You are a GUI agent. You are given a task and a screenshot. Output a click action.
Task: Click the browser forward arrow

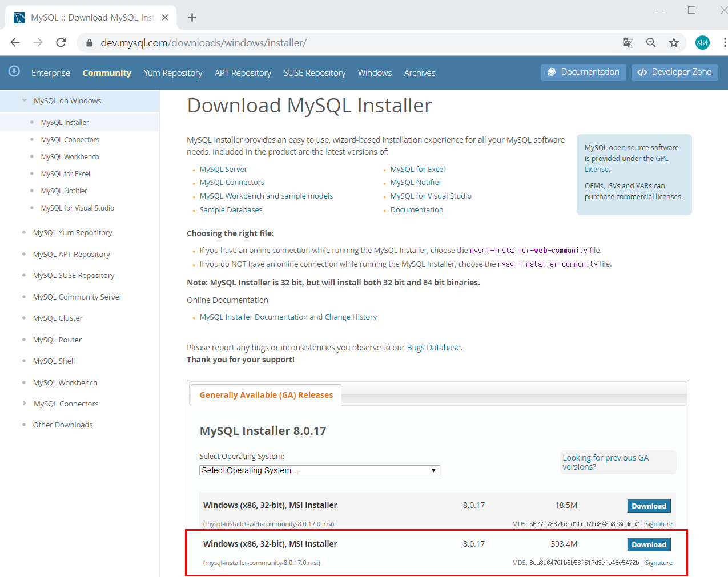pyautogui.click(x=38, y=42)
